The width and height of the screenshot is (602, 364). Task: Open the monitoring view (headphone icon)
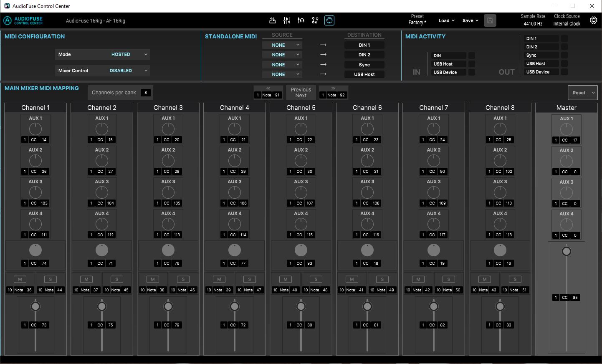301,20
